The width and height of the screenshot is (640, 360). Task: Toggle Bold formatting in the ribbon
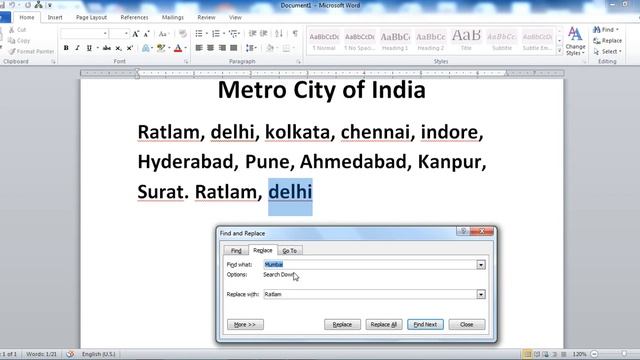[66, 48]
